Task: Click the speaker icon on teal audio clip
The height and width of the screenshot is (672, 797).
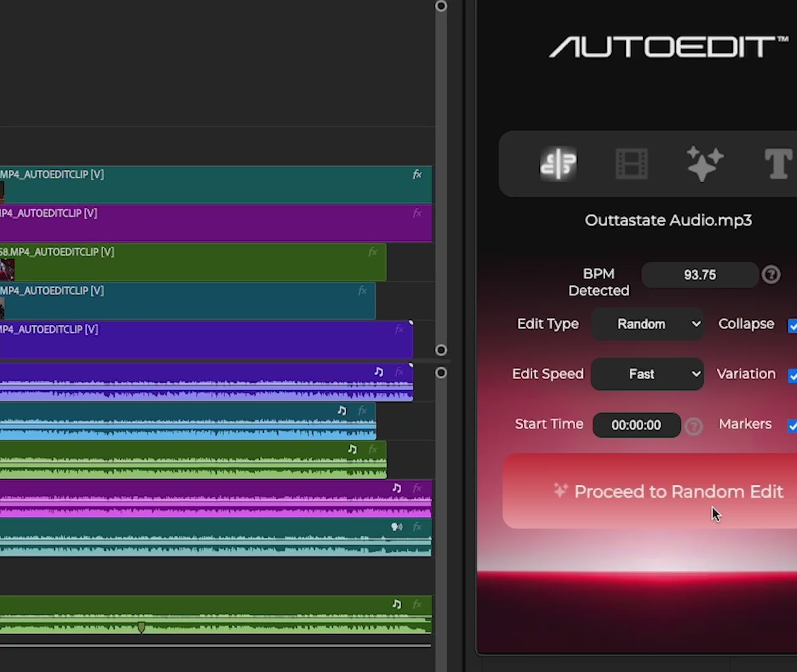Action: 396,527
